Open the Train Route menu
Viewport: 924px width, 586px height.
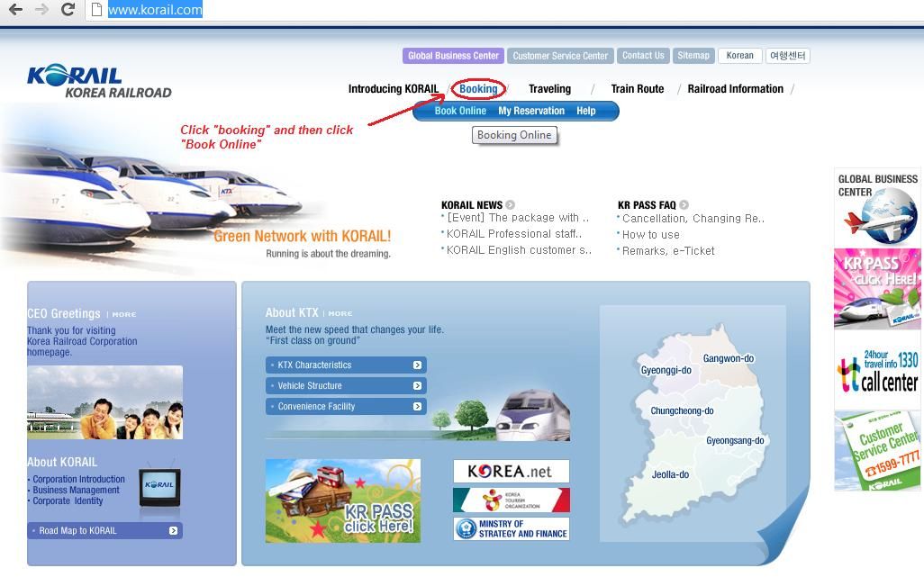pyautogui.click(x=637, y=89)
